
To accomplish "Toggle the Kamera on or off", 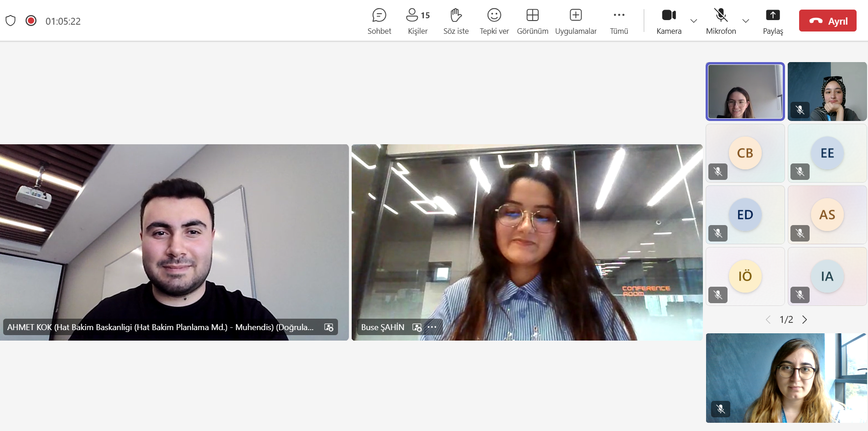I will pos(669,21).
